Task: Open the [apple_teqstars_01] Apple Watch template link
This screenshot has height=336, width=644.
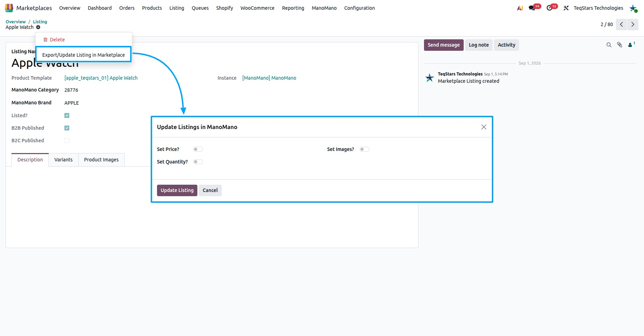Action: (101, 78)
